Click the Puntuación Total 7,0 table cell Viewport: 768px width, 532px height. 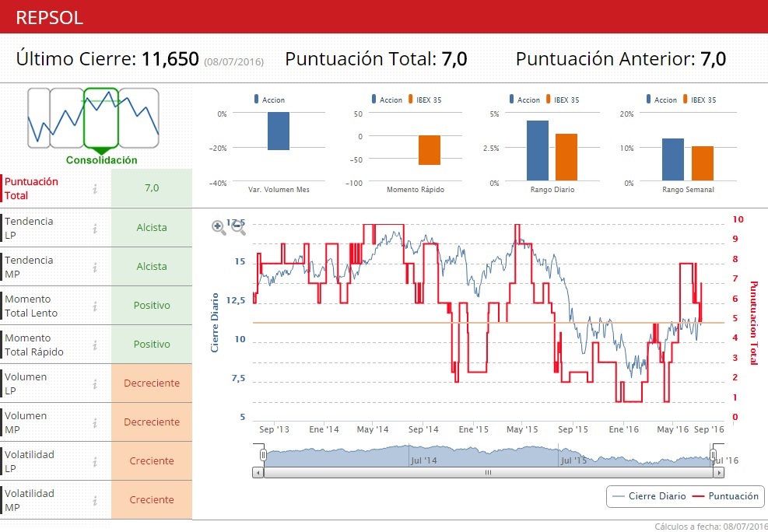[x=152, y=188]
